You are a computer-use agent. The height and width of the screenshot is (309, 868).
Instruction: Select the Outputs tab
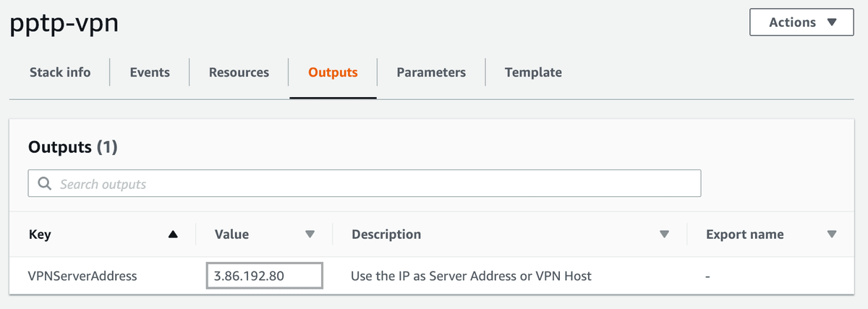[x=333, y=72]
